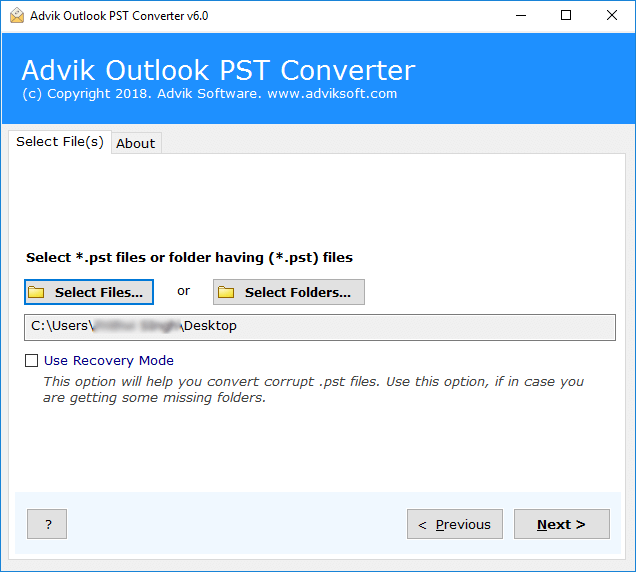Open help with the question mark button
636x572 pixels.
(x=47, y=524)
